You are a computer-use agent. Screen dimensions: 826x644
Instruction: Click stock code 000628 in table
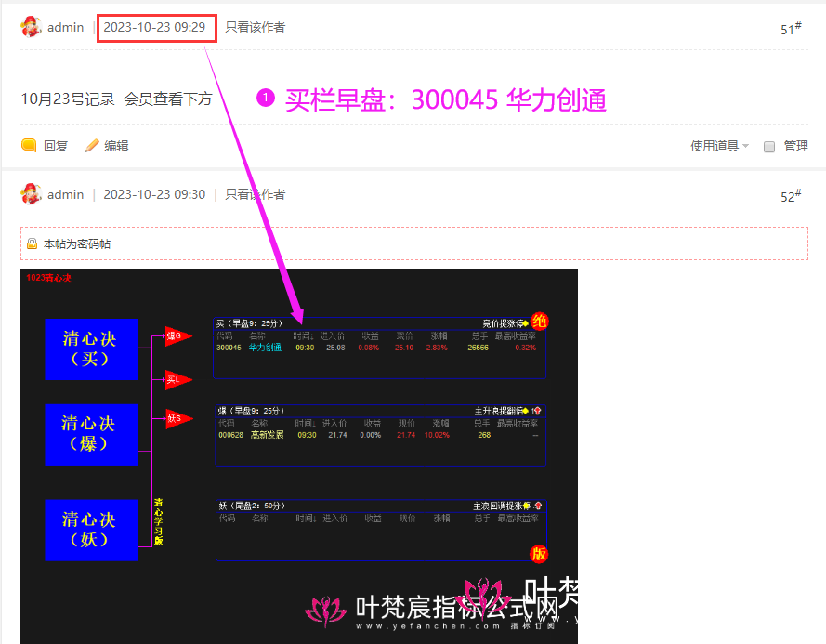(230, 435)
